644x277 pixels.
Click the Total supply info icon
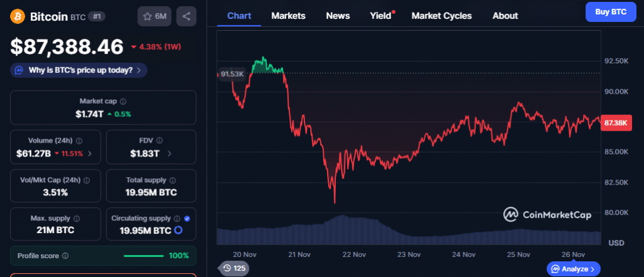[x=172, y=180]
